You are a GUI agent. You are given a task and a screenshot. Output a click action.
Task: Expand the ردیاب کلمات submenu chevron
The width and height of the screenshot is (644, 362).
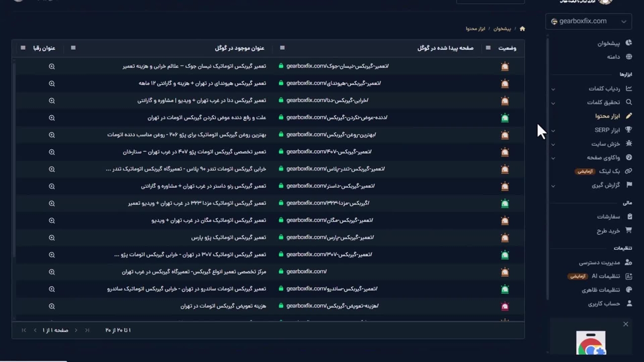click(x=553, y=89)
